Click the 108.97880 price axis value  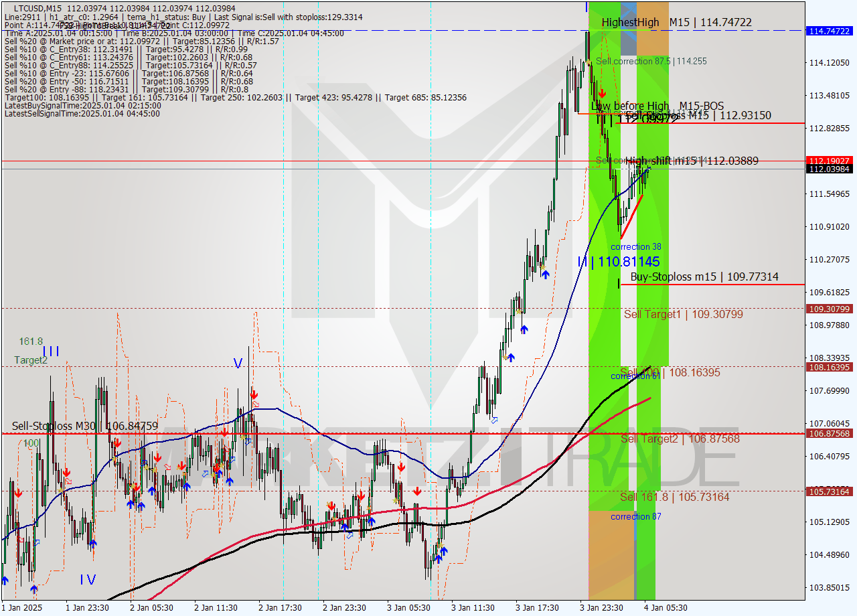click(830, 325)
